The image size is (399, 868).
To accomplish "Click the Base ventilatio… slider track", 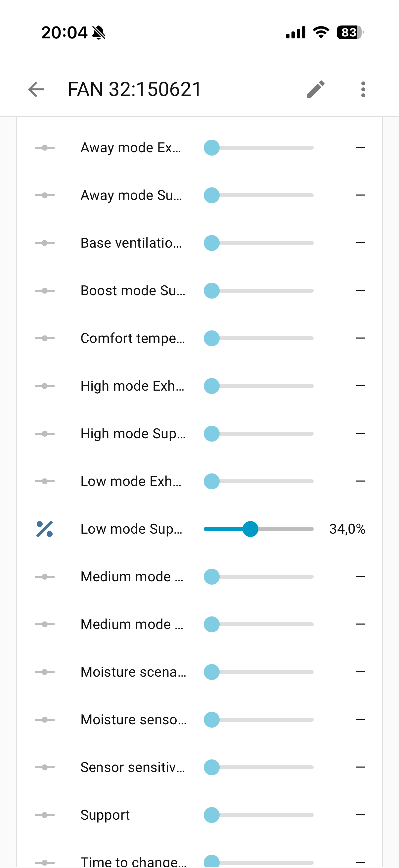I will 259,243.
